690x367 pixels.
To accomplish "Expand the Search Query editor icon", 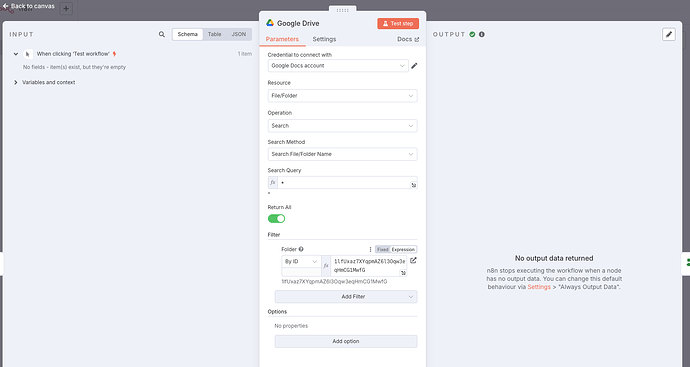I will 414,185.
